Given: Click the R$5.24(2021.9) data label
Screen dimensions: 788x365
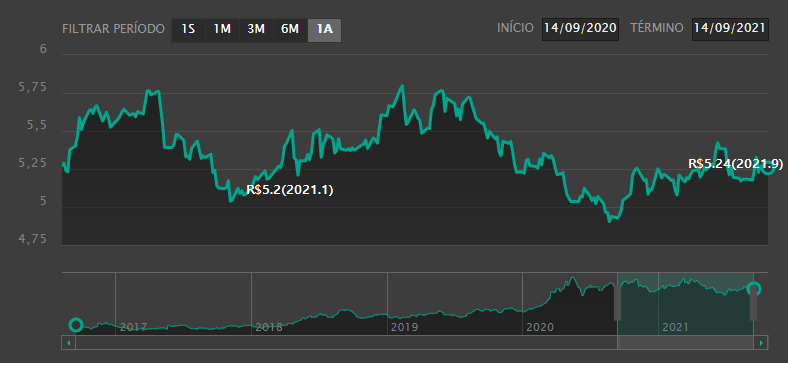Looking at the screenshot, I should pos(735,163).
